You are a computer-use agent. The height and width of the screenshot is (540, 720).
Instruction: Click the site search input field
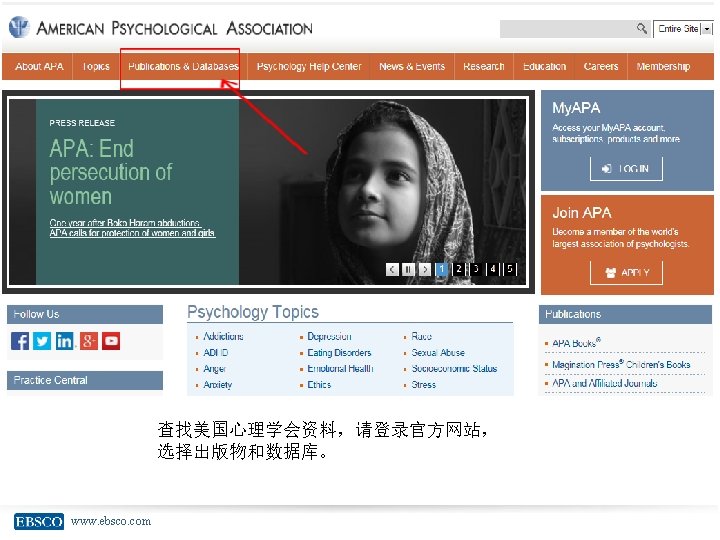coord(568,29)
